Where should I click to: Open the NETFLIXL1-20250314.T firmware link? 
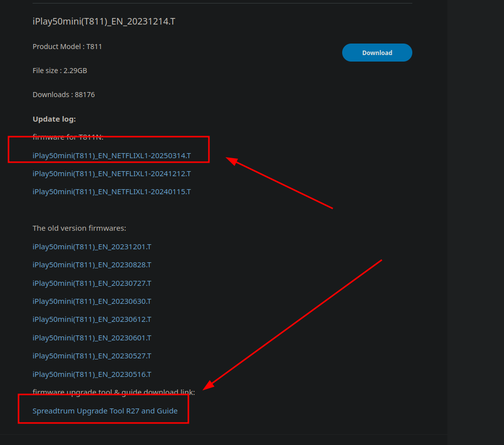(x=111, y=156)
